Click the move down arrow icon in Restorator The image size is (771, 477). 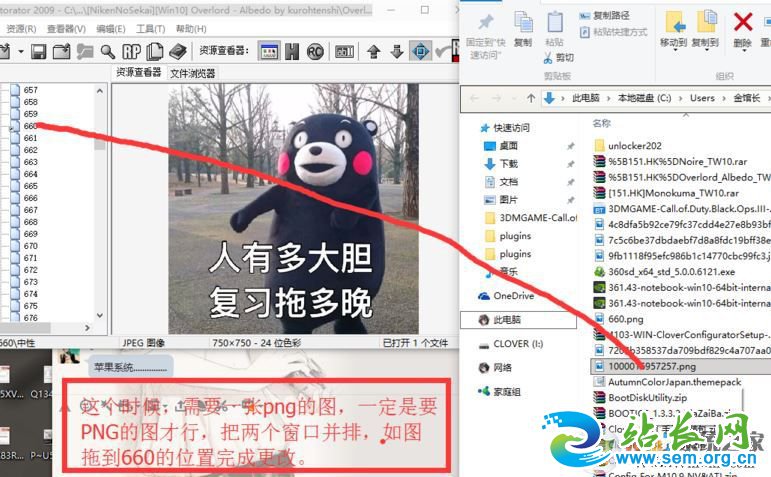point(397,51)
